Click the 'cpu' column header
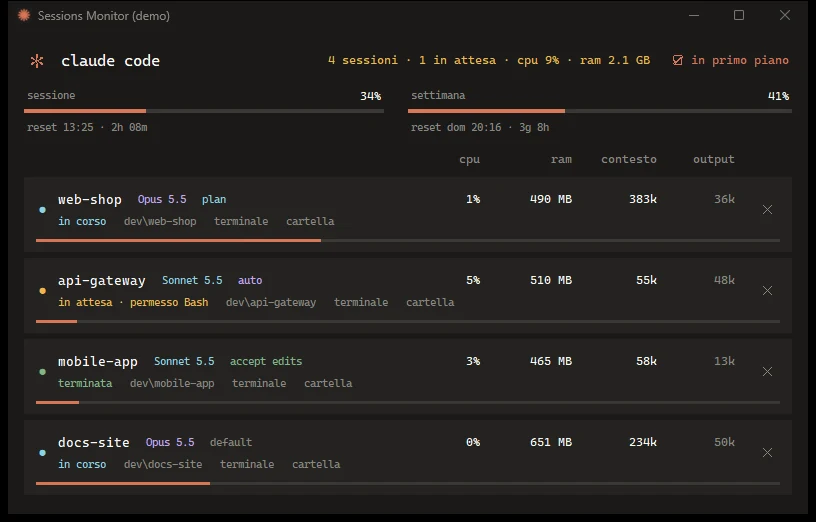The width and height of the screenshot is (816, 522). [469, 159]
